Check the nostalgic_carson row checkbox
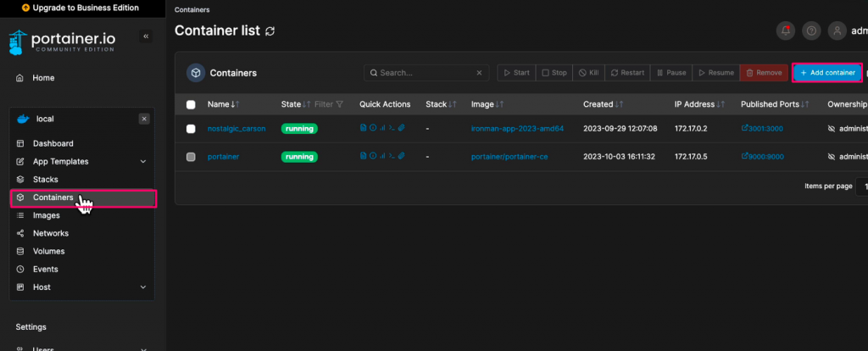This screenshot has height=351, width=868. pos(191,128)
